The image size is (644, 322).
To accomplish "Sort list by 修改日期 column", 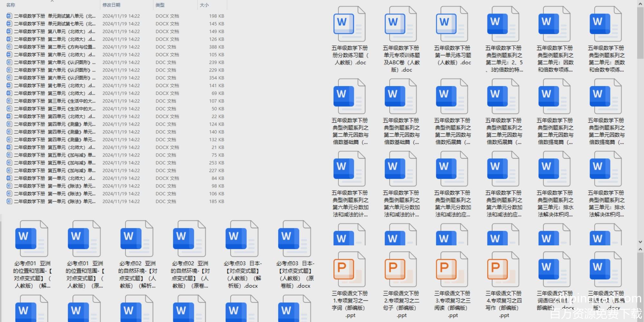I will [111, 5].
